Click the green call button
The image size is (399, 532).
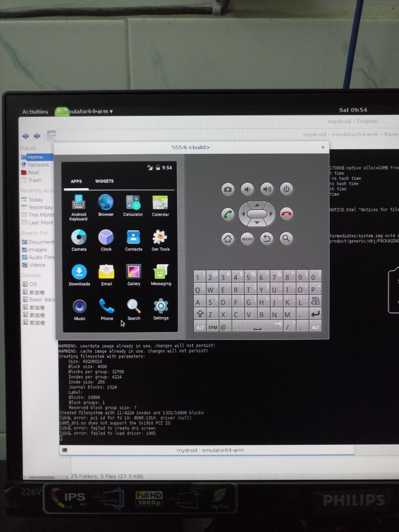tap(228, 214)
